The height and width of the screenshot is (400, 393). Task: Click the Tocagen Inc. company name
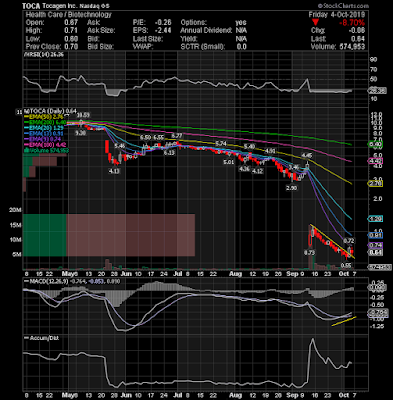coord(60,6)
